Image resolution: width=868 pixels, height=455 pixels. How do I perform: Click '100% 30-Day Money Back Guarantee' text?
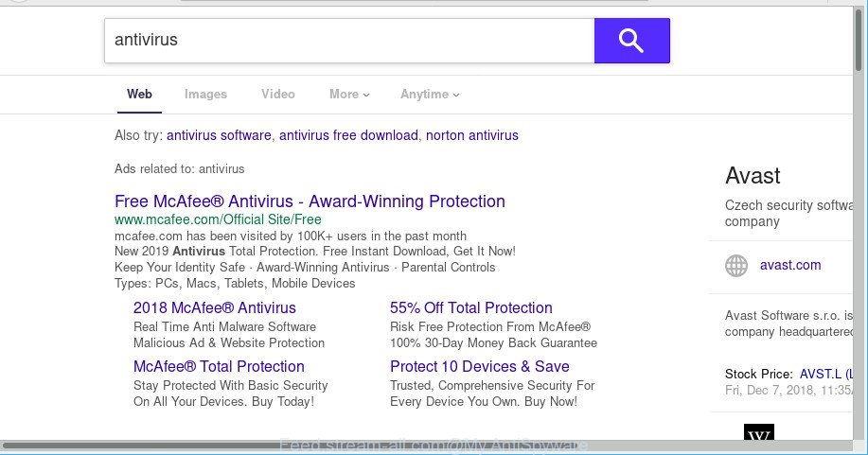click(x=494, y=342)
